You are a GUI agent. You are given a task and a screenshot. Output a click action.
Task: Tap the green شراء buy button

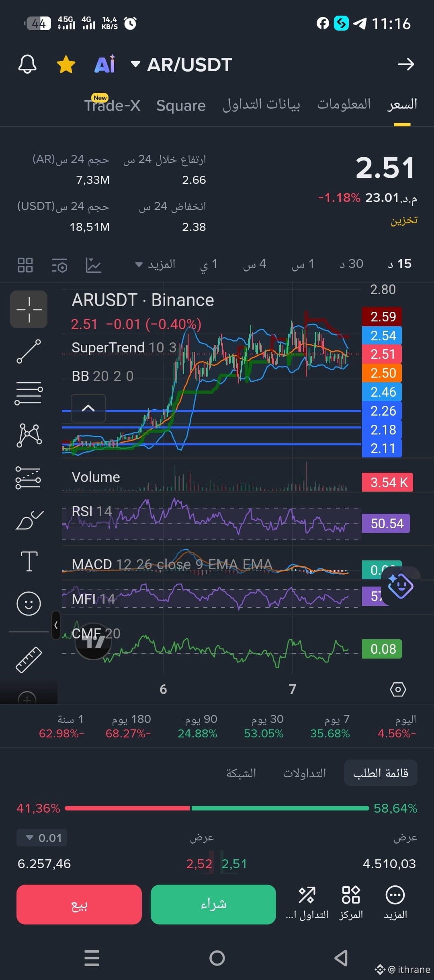click(213, 904)
